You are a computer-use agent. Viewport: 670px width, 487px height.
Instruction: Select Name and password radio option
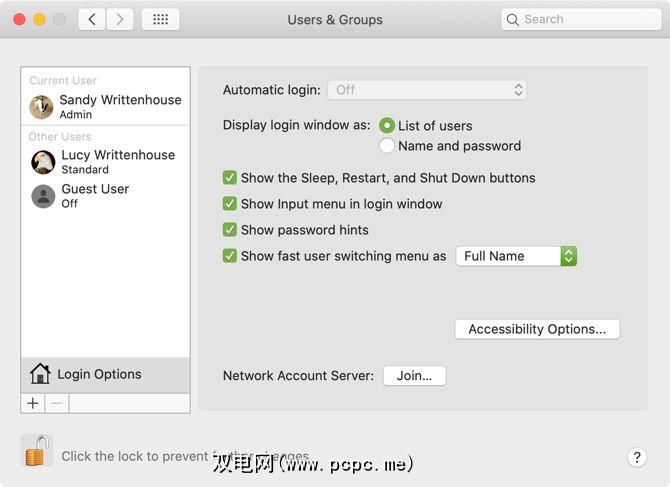click(x=387, y=146)
